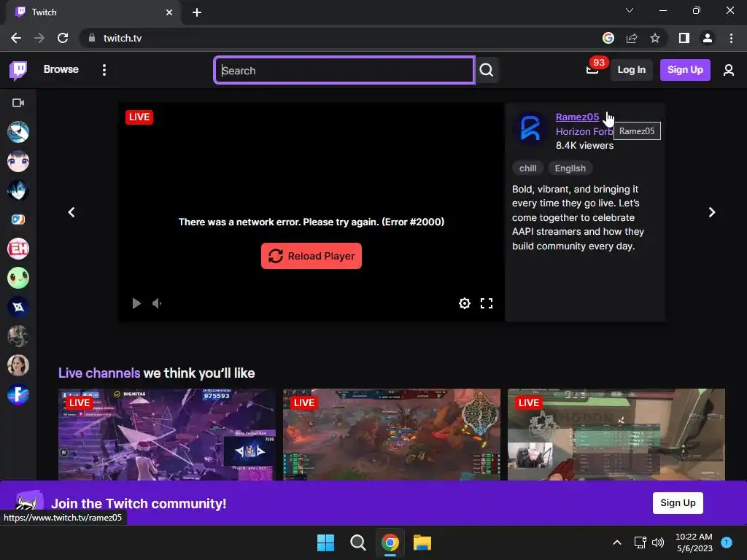
Task: Click the purple Sign Up button in header
Action: (685, 70)
